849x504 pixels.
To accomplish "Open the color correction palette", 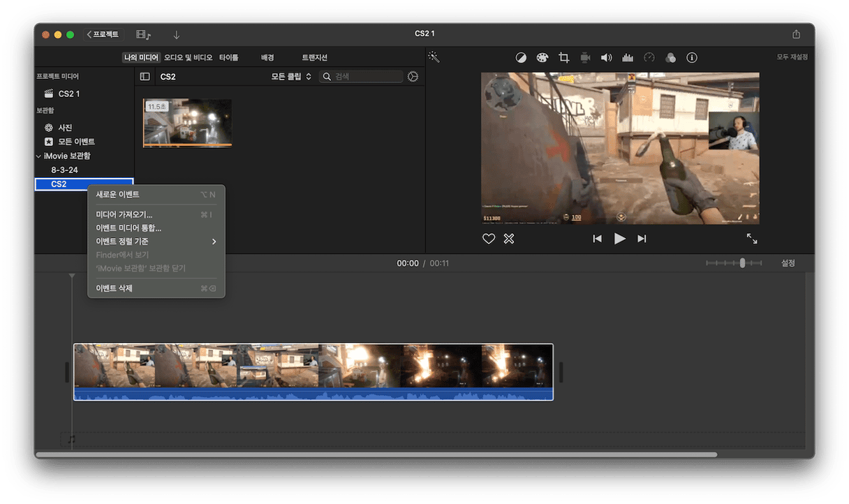I will pyautogui.click(x=542, y=57).
